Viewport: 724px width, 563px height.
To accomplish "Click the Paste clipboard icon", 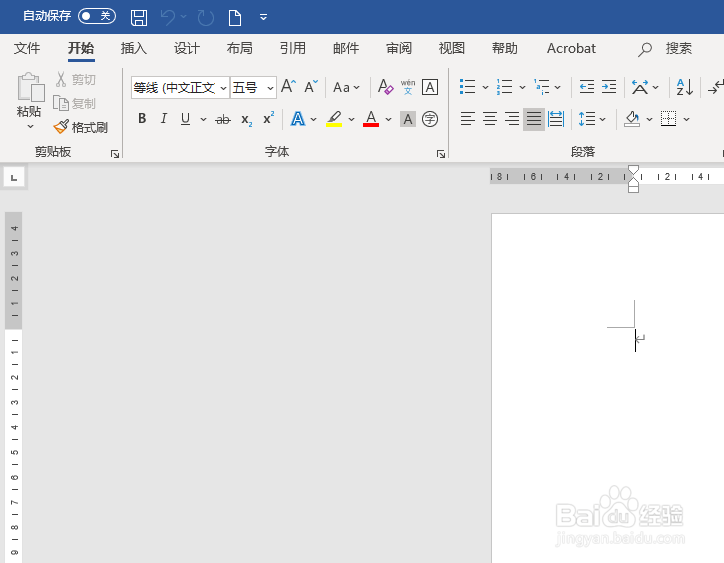I will [x=30, y=86].
